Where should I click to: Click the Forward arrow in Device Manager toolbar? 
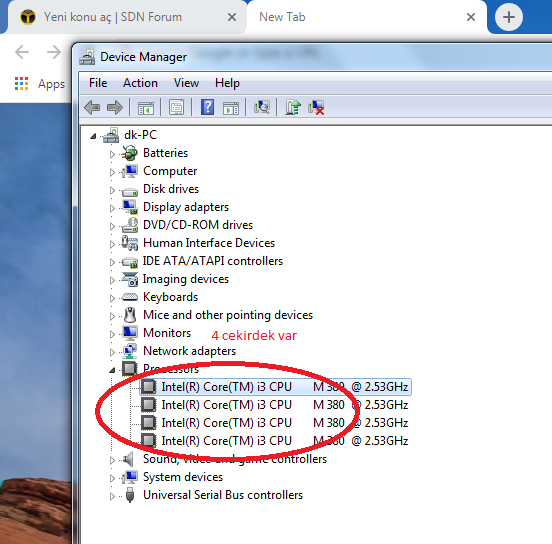point(115,107)
